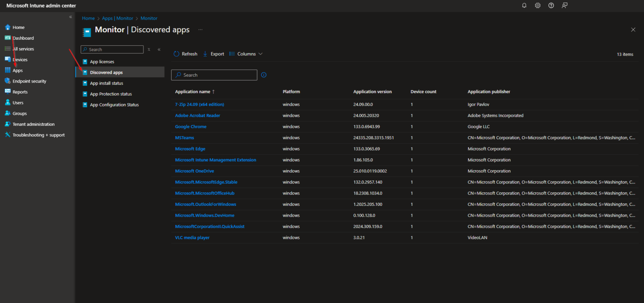The width and height of the screenshot is (644, 303).
Task: Open the VLC media player link
Action: point(192,238)
